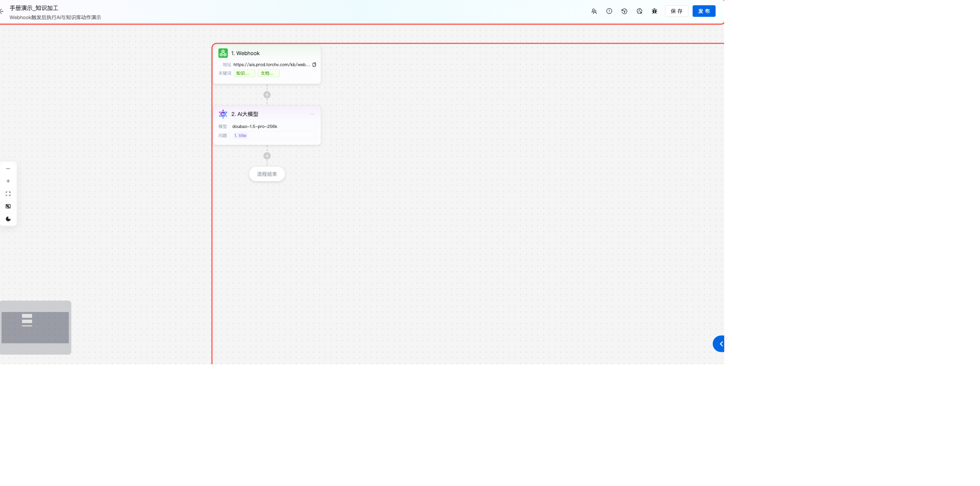Copy the Webhook address URL
The width and height of the screenshot is (980, 486).
coord(314,65)
